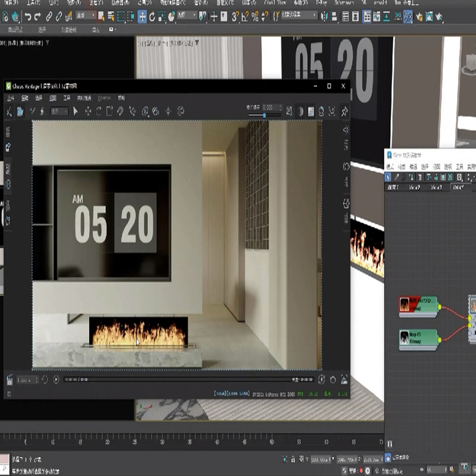Click the pin icon at the Vantage toolbar's right end
Viewport: 476px width, 476px height.
click(344, 110)
